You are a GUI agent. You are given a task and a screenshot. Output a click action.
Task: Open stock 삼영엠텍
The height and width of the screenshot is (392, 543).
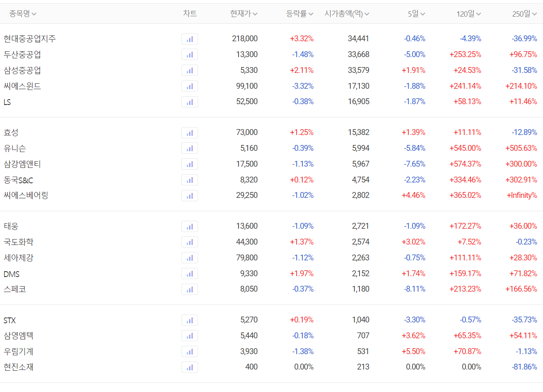18,336
